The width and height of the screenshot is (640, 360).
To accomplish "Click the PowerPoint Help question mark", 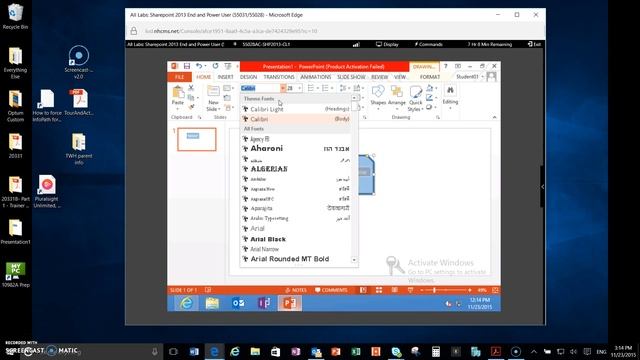I will click(x=446, y=66).
